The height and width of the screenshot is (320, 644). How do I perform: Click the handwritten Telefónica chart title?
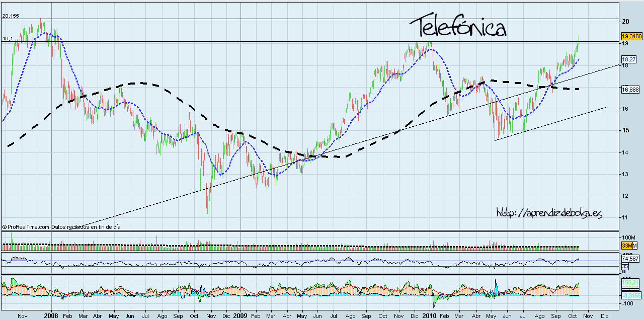(457, 27)
